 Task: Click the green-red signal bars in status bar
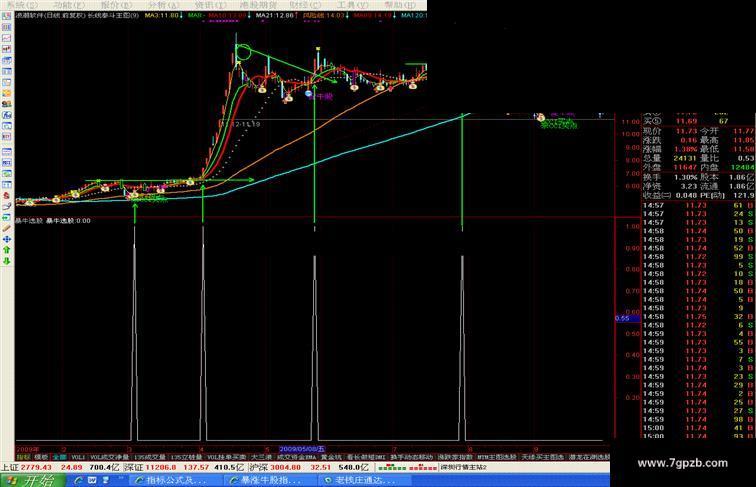point(407,467)
